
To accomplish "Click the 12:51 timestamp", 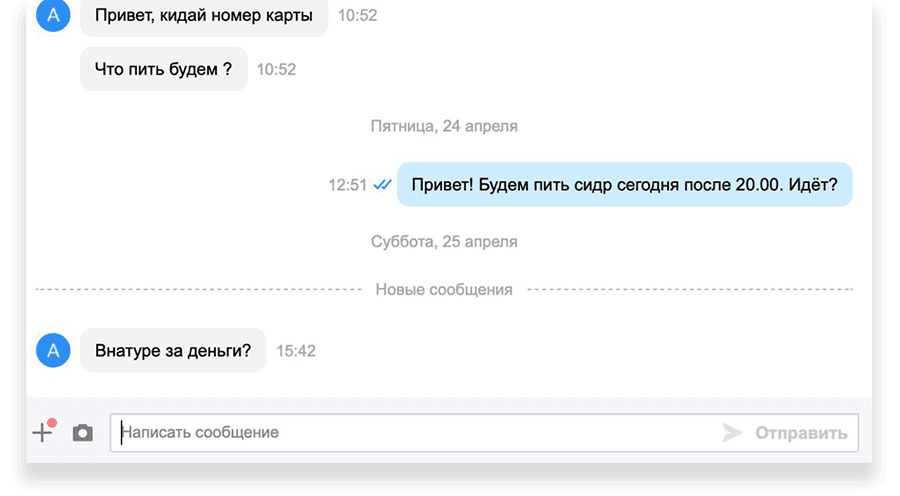I will pos(347,185).
